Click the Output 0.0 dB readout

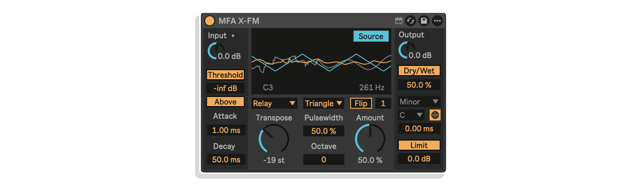pos(420,55)
